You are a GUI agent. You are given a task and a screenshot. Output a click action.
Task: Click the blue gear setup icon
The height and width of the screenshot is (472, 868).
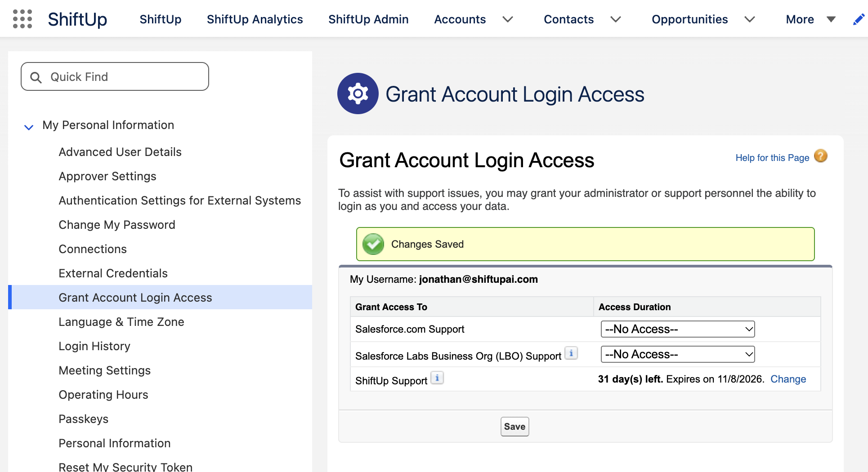[x=358, y=94]
